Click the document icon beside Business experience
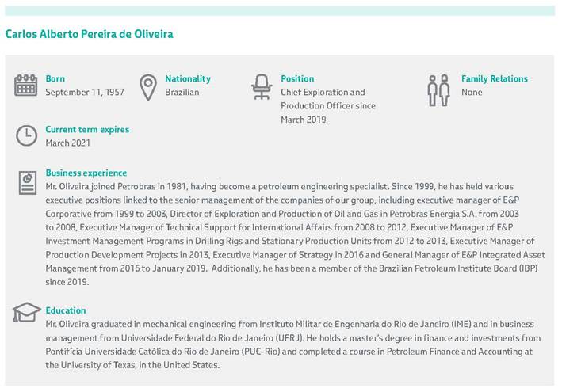The height and width of the screenshot is (392, 562). click(27, 183)
